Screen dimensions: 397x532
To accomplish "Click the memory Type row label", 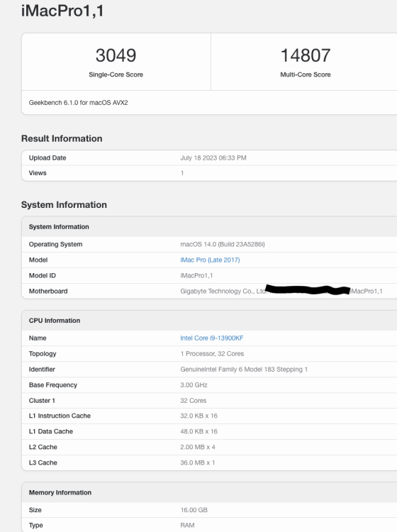I will click(x=36, y=525).
